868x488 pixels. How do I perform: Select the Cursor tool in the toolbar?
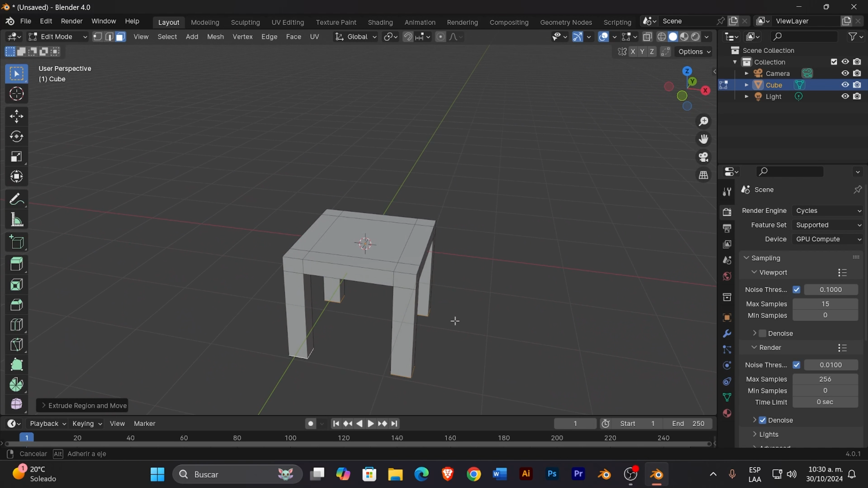click(16, 94)
